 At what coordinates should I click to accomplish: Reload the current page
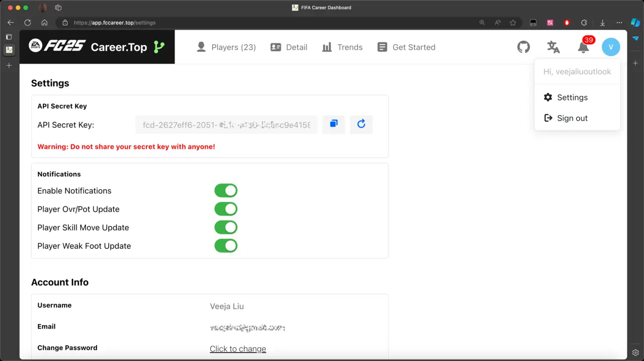point(28,23)
